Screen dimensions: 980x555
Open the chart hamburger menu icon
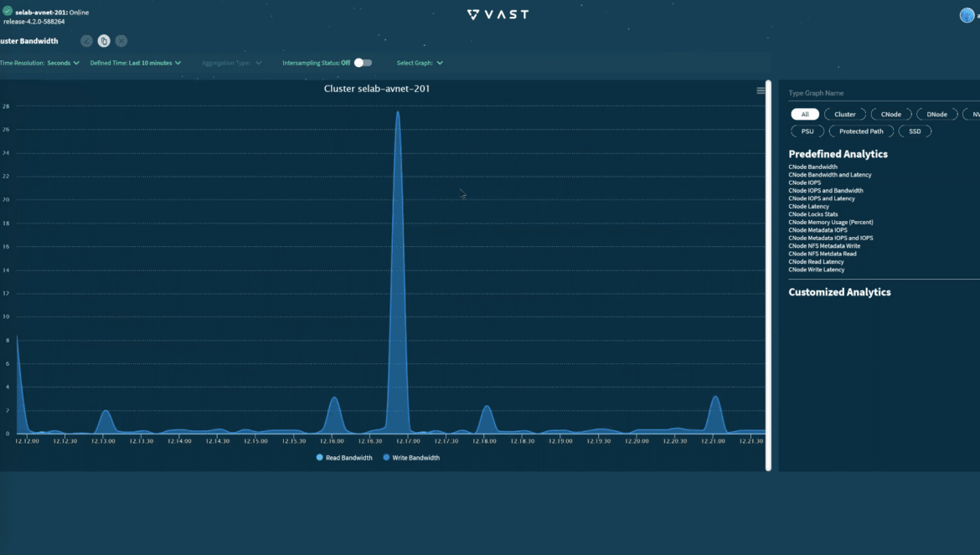pyautogui.click(x=761, y=90)
